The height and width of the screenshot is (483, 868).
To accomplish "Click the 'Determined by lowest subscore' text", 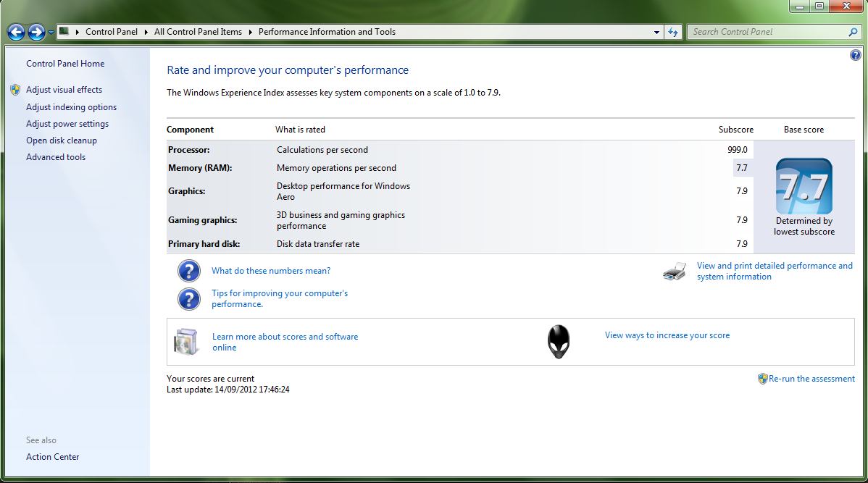I will click(804, 226).
